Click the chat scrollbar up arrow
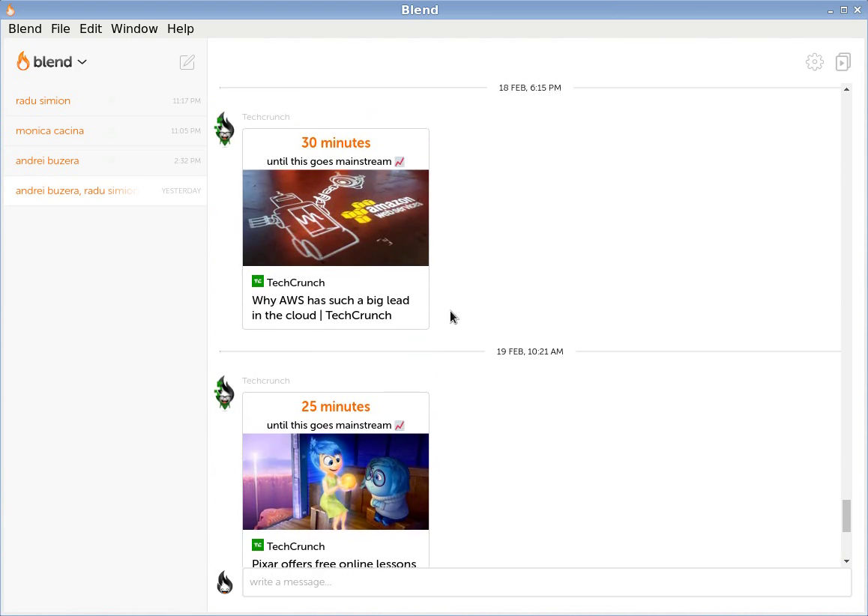This screenshot has width=868, height=616. click(846, 89)
